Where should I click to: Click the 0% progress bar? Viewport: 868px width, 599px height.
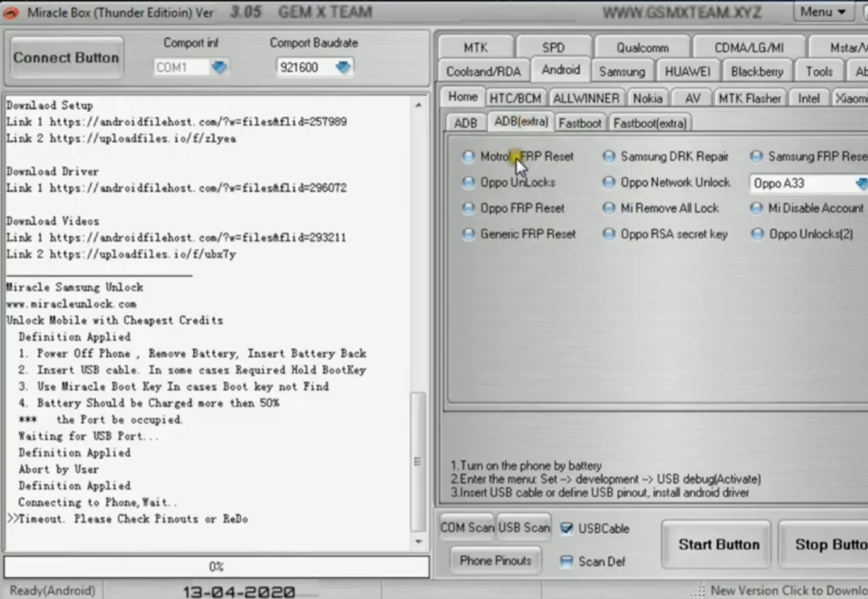point(217,567)
